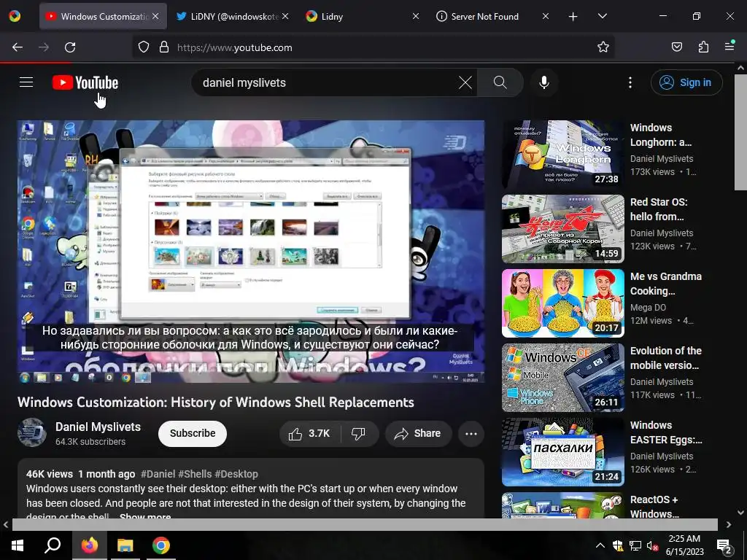Reload the page with the refresh icon
Image resolution: width=747 pixels, height=560 pixels.
click(70, 47)
